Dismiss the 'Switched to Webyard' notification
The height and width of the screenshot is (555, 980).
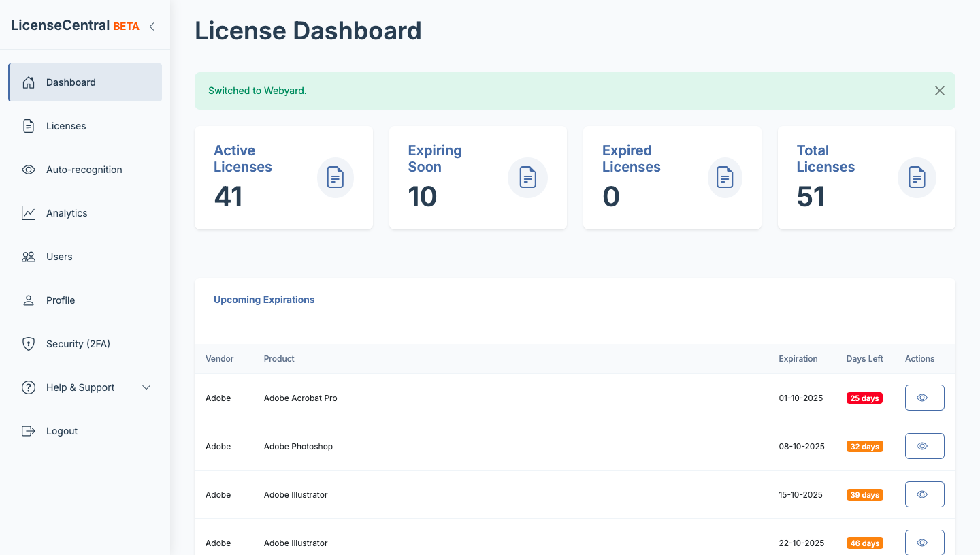tap(940, 90)
